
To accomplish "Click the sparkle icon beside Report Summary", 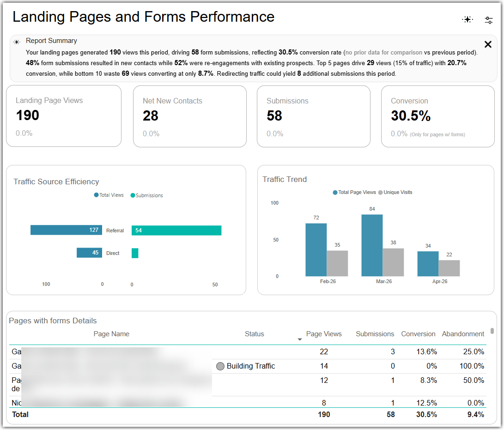I will (x=17, y=42).
